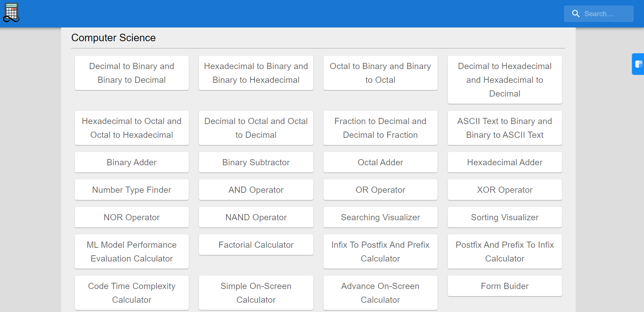The width and height of the screenshot is (644, 312).
Task: Launch the Searching Visualizer
Action: point(380,217)
